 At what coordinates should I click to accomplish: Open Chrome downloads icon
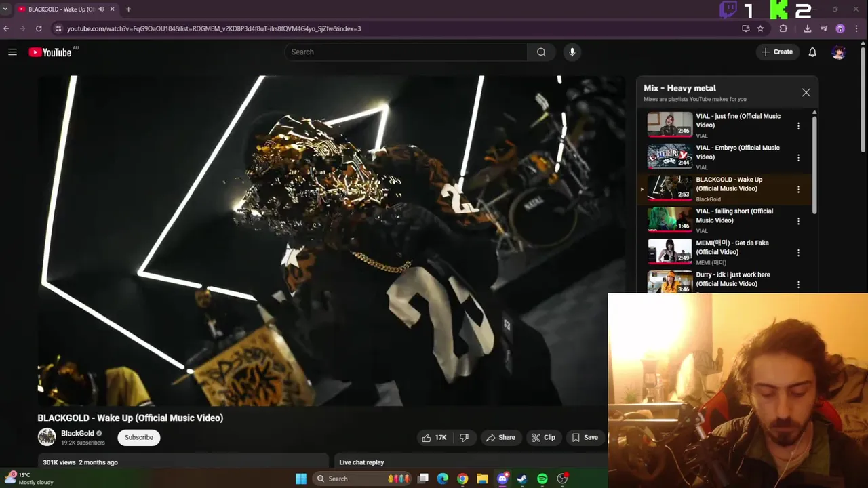(x=807, y=28)
